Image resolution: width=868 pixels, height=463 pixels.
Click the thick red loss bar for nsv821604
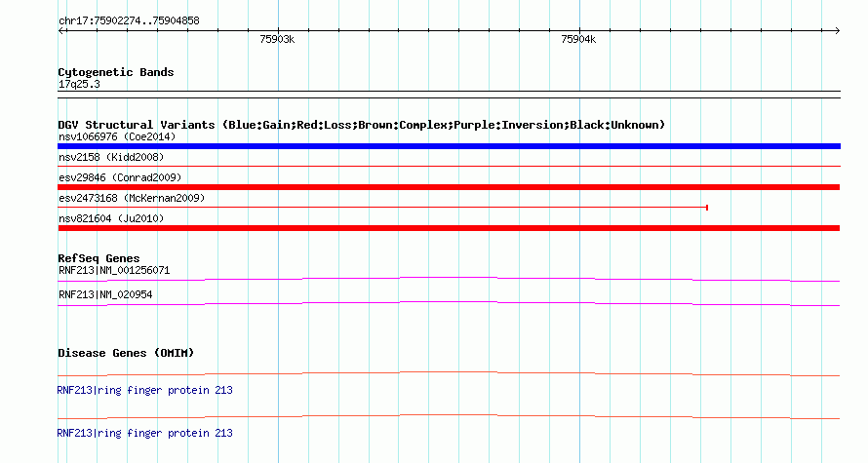[x=449, y=228]
